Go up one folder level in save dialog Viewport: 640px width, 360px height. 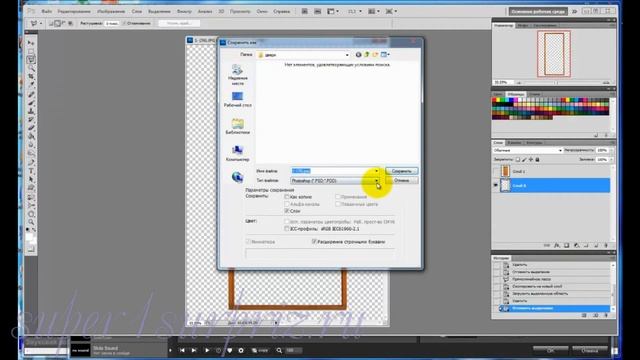tap(367, 55)
